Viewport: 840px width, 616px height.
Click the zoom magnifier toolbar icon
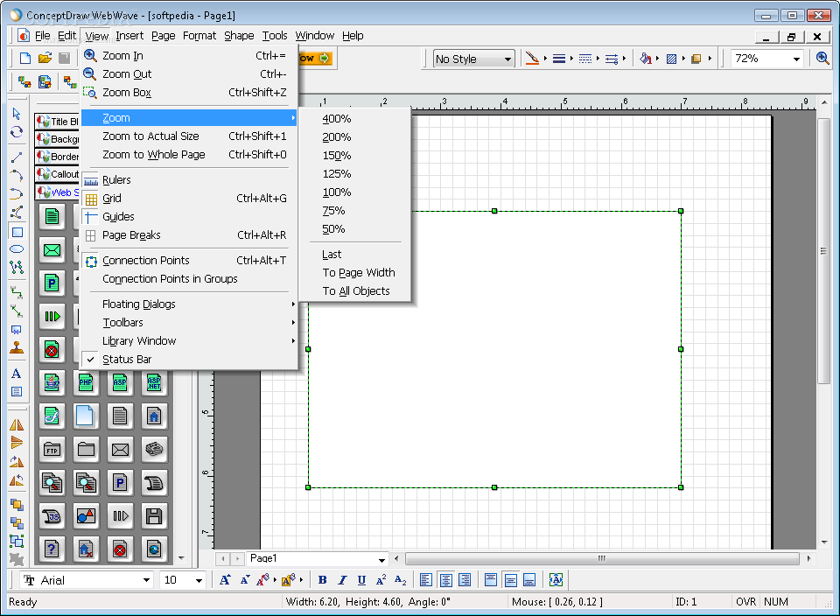(x=822, y=58)
